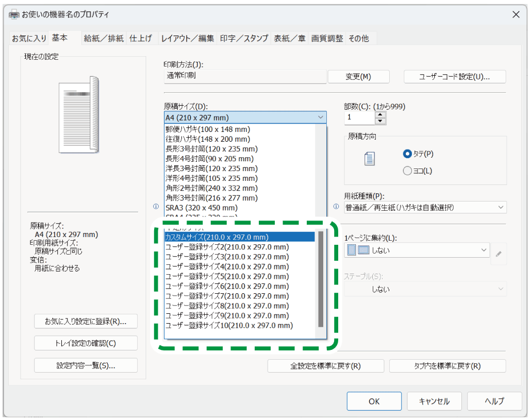Decrease copies count with down arrow

pos(380,121)
